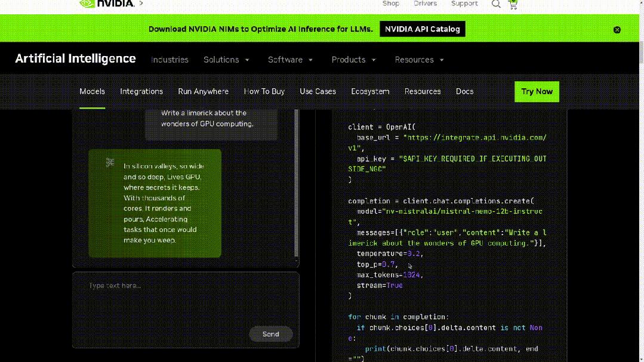Select the Models tab
Viewport: 644px width, 362px height.
pyautogui.click(x=92, y=91)
